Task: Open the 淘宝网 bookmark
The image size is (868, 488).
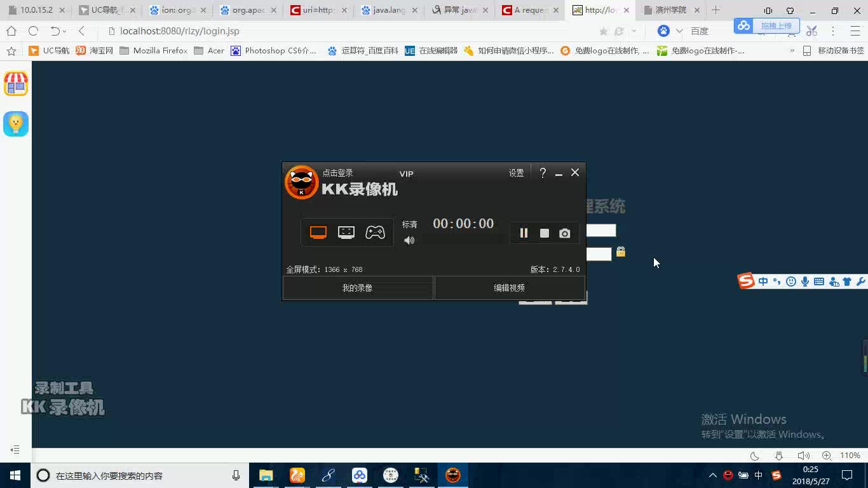Action: tap(95, 51)
